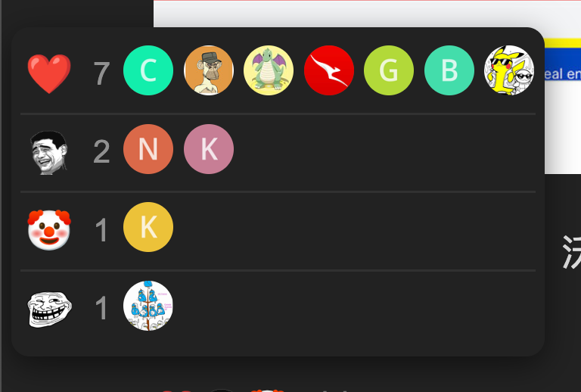View the blue birds tree avatar

148,306
